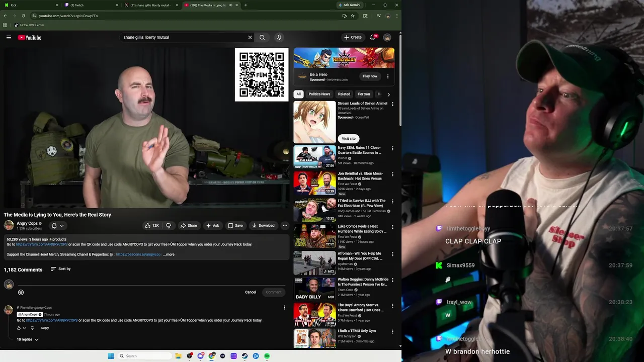Viewport: 644px width, 362px height.
Task: Click Play now on Hero Wars ad
Action: tap(370, 76)
